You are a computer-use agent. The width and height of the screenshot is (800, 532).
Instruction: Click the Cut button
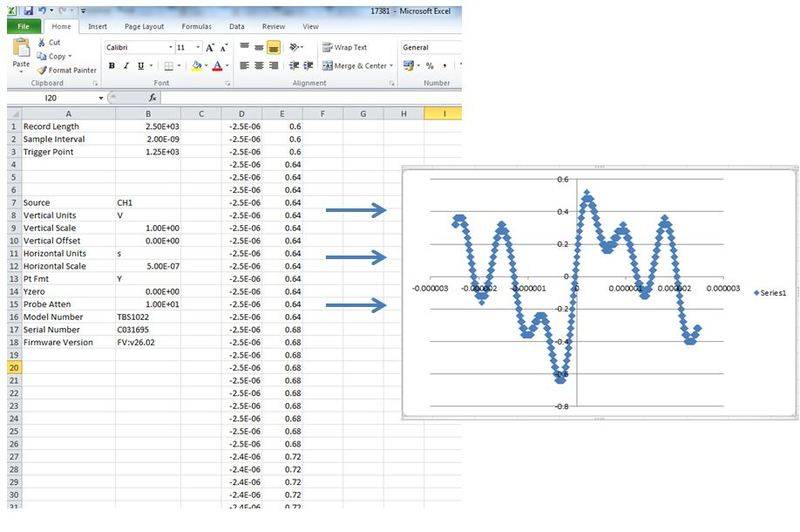tap(49, 43)
